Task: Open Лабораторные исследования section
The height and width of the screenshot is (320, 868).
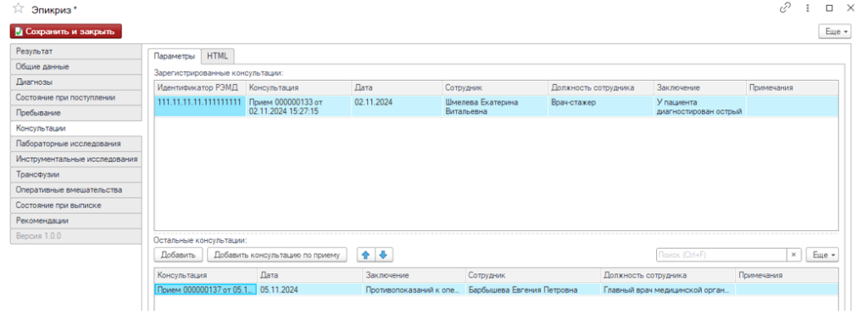Action: click(x=75, y=143)
